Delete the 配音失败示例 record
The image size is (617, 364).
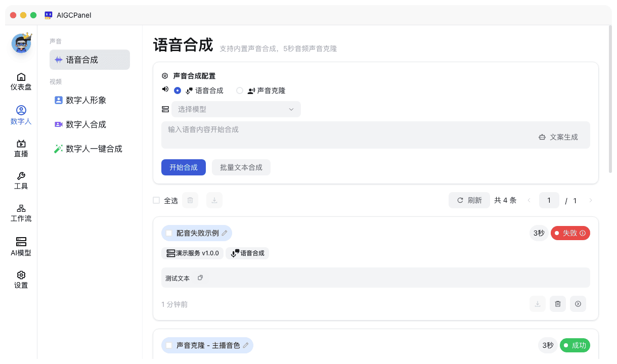558,304
